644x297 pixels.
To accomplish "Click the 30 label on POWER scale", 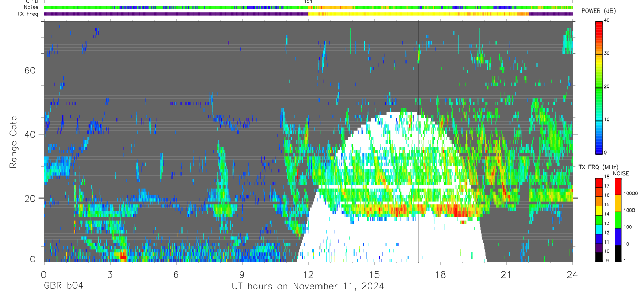I will coord(607,54).
